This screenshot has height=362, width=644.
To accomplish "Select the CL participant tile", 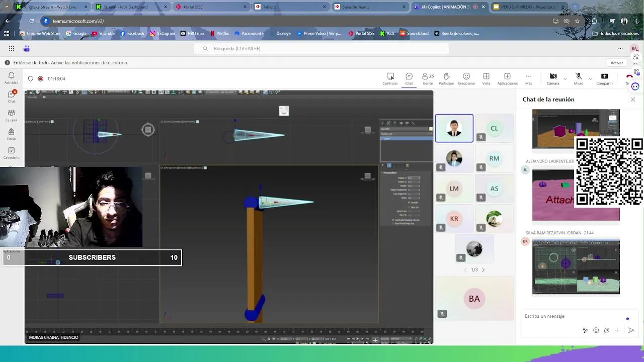I will [x=494, y=128].
